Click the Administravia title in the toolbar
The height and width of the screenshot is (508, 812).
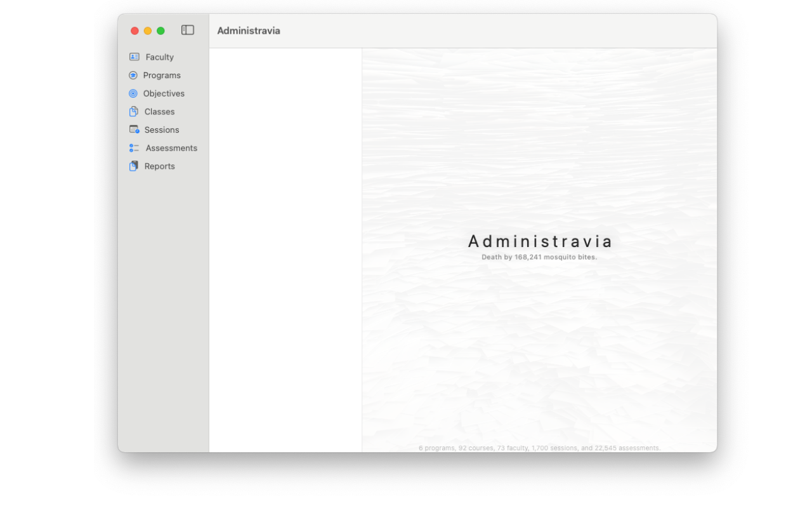tap(248, 30)
